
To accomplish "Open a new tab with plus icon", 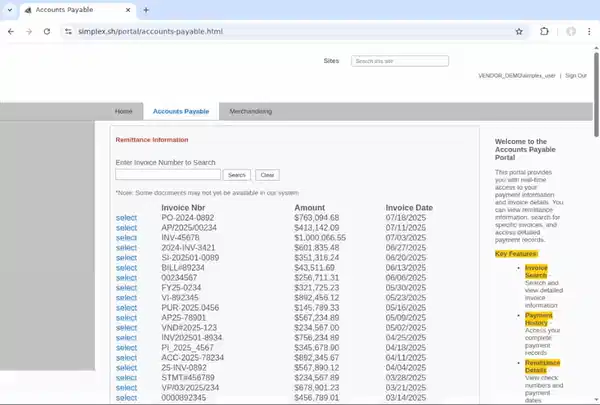I will [146, 10].
